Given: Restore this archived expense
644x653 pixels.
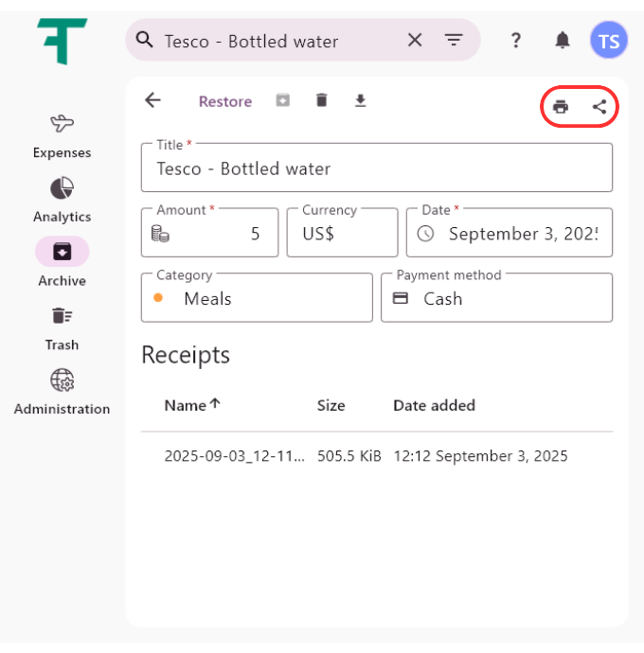Looking at the screenshot, I should tap(225, 101).
